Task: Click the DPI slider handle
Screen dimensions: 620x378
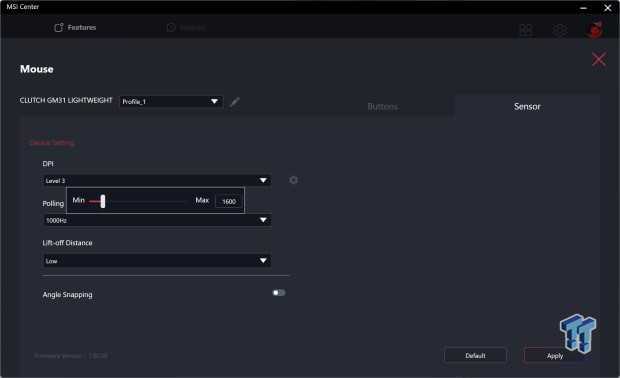Action: pos(103,201)
